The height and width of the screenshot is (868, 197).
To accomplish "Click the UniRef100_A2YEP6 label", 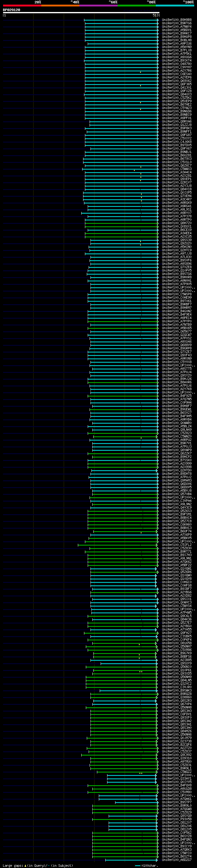I will (177, 78).
